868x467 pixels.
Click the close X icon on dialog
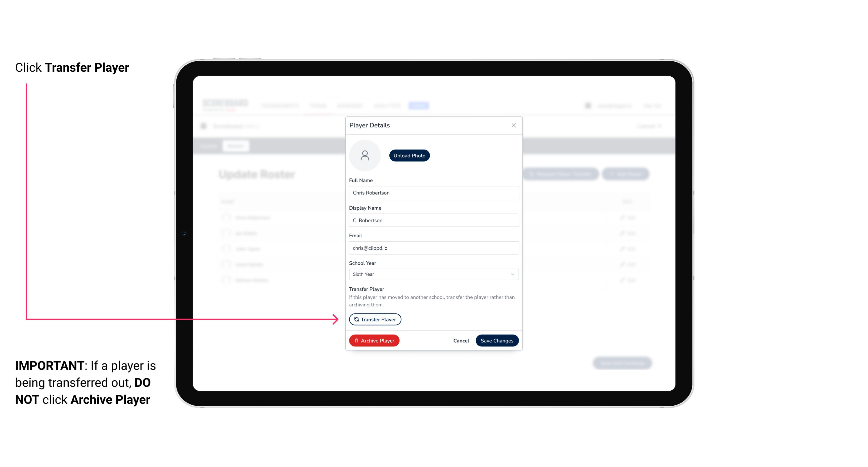pos(513,125)
